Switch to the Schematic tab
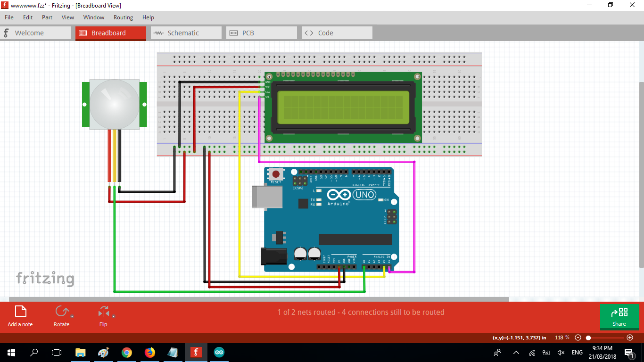 pos(186,33)
